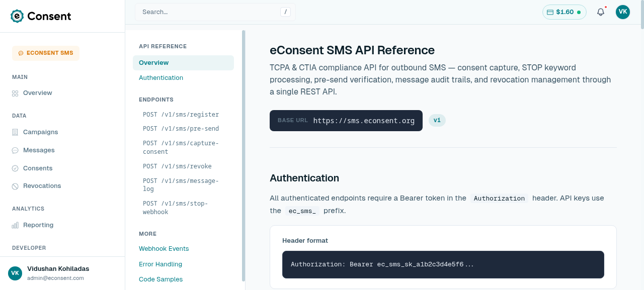644x290 pixels.
Task: Open the v1 version selector
Action: pos(437,120)
